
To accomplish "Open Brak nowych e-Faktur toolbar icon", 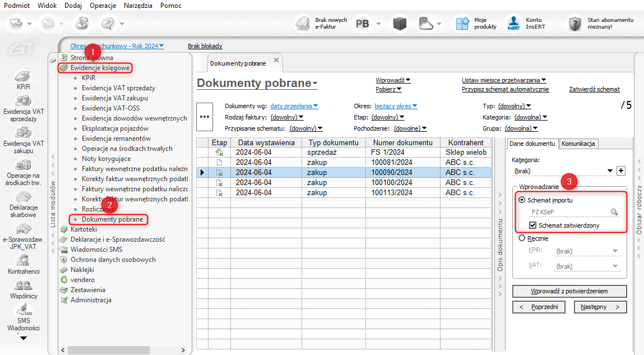I will click(x=304, y=24).
